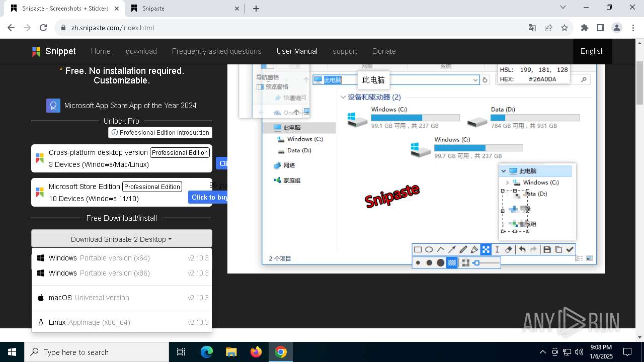Open File Explorer from the taskbar

[231, 352]
